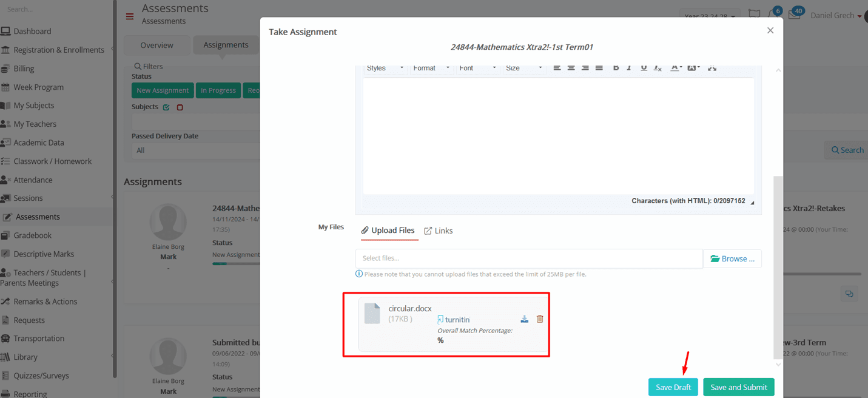Apply italic formatting in editor
The height and width of the screenshot is (398, 868).
[629, 68]
